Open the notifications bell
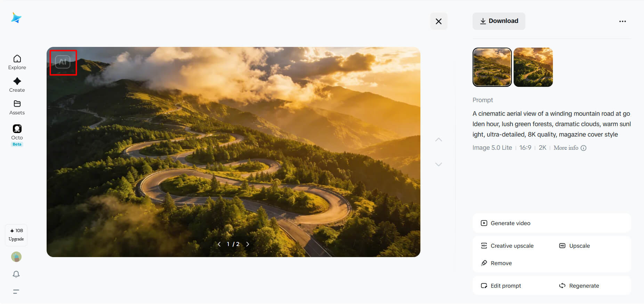Screen dimensions: 644x304 [16, 274]
